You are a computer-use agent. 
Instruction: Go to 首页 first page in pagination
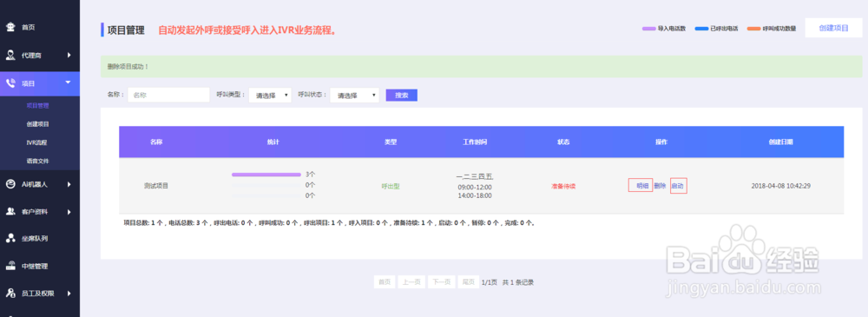(385, 281)
